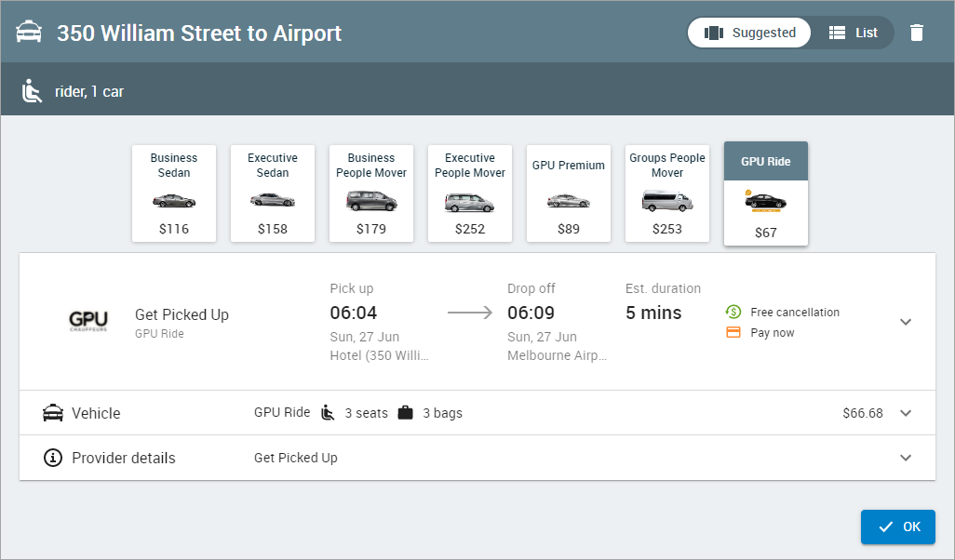Select the Business People Mover $179 card
The image size is (955, 560).
coord(371,193)
